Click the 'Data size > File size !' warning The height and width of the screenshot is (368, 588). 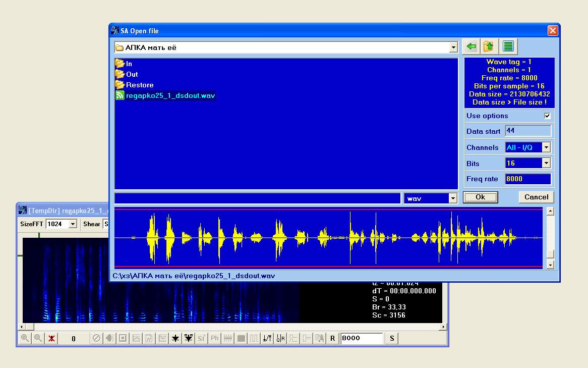click(x=509, y=102)
